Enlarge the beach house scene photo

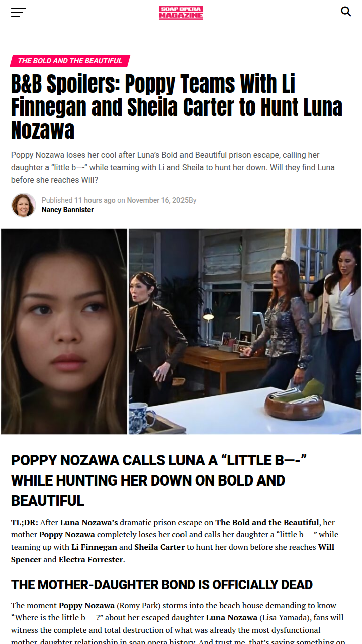point(245,332)
